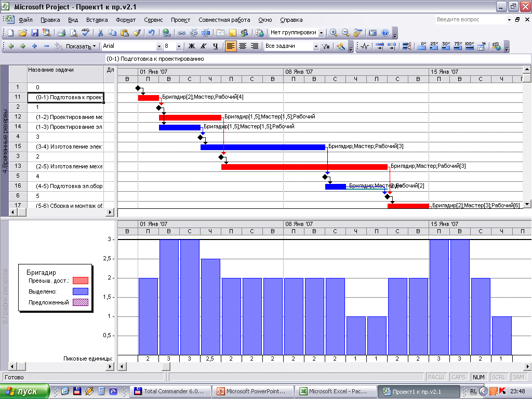Mark task 0% complete
Viewport: 532px width, 399px height.
(422, 46)
